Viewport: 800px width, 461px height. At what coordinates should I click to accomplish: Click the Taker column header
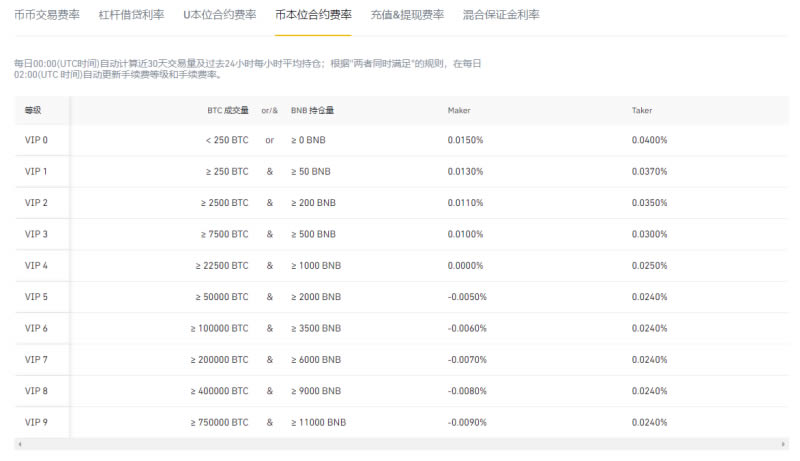pos(642,110)
